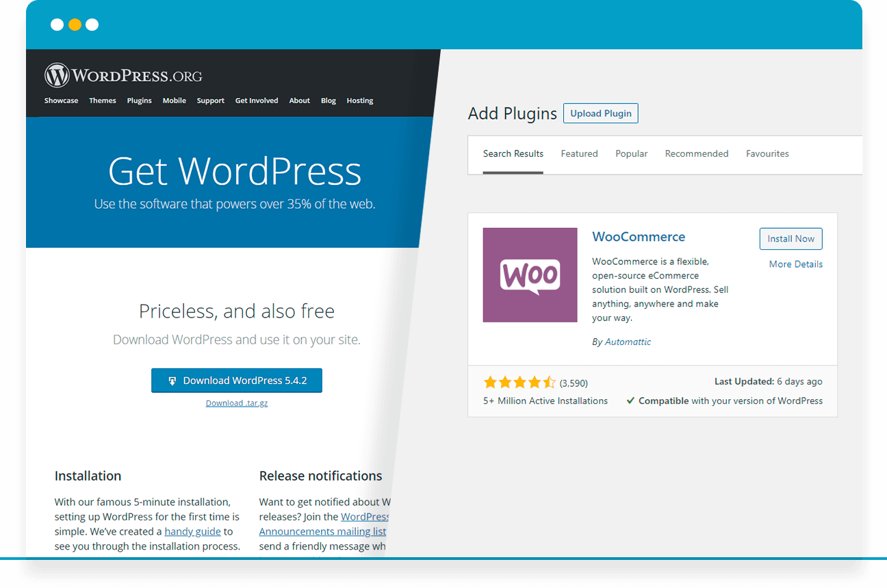887x588 pixels.
Task: Open More Details for WooCommerce
Action: coord(795,264)
